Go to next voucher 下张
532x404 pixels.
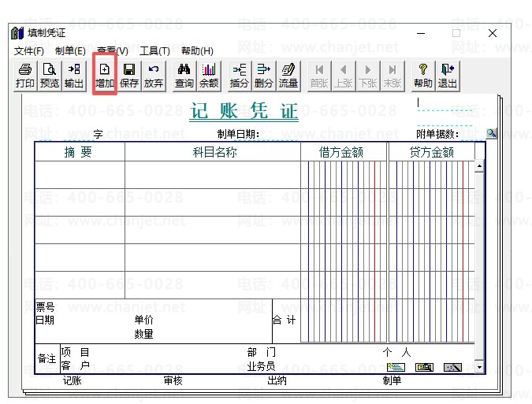368,76
